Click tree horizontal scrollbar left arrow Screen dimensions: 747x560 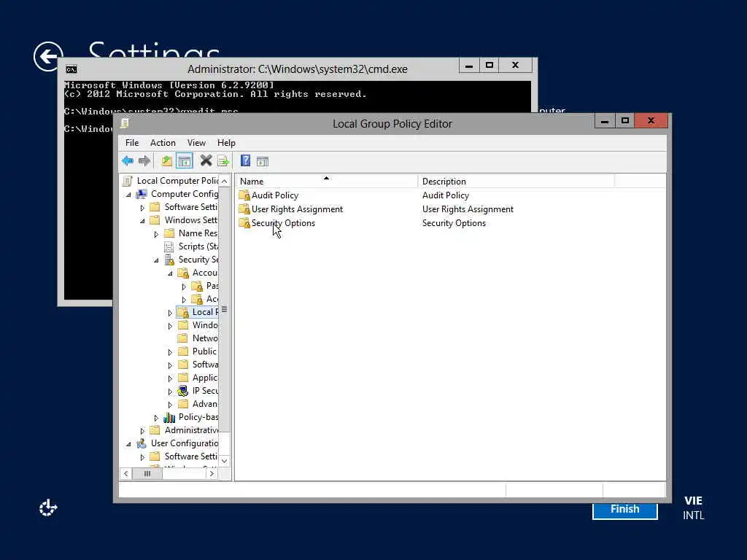(x=125, y=474)
